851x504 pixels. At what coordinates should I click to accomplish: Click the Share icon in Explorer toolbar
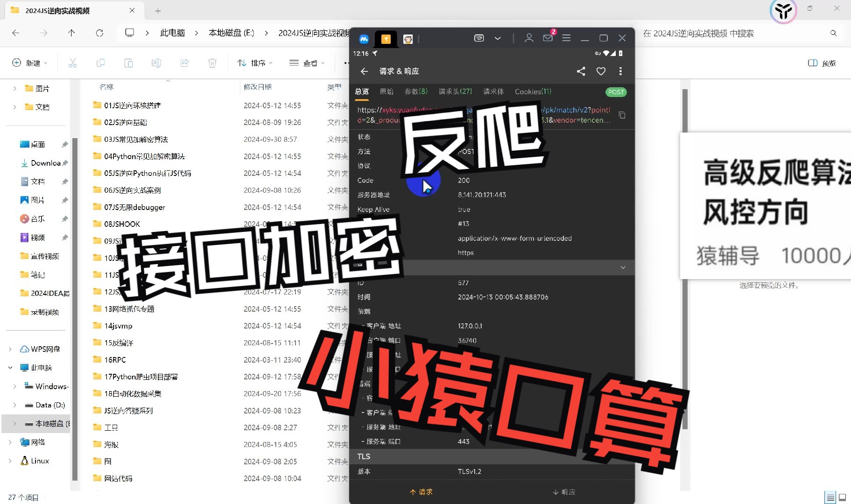[x=184, y=63]
